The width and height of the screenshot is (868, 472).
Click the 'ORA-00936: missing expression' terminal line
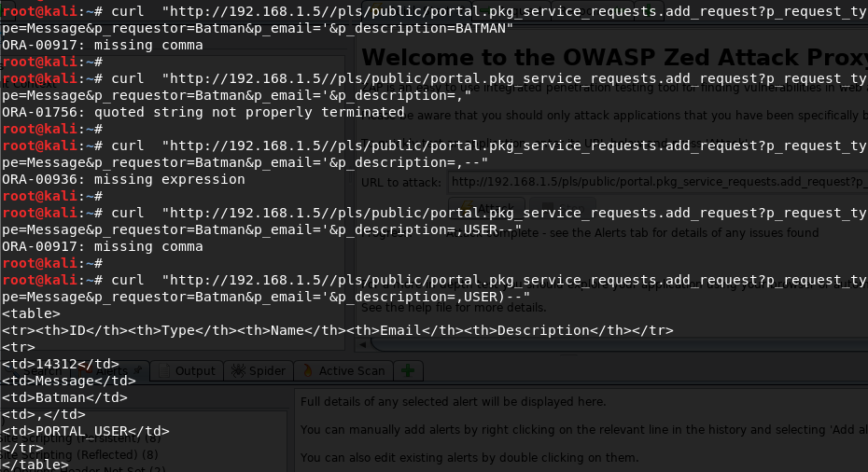123,179
